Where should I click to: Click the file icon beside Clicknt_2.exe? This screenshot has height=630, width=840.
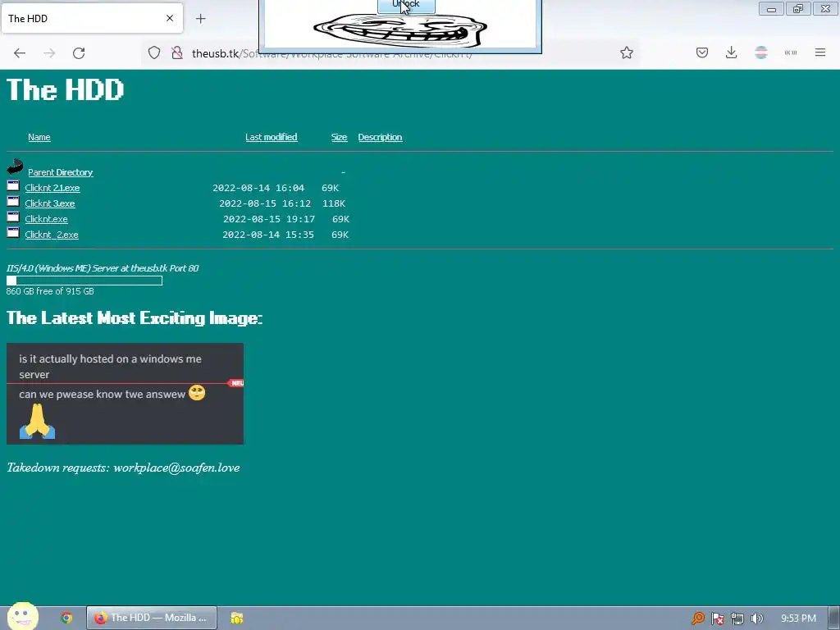point(13,232)
